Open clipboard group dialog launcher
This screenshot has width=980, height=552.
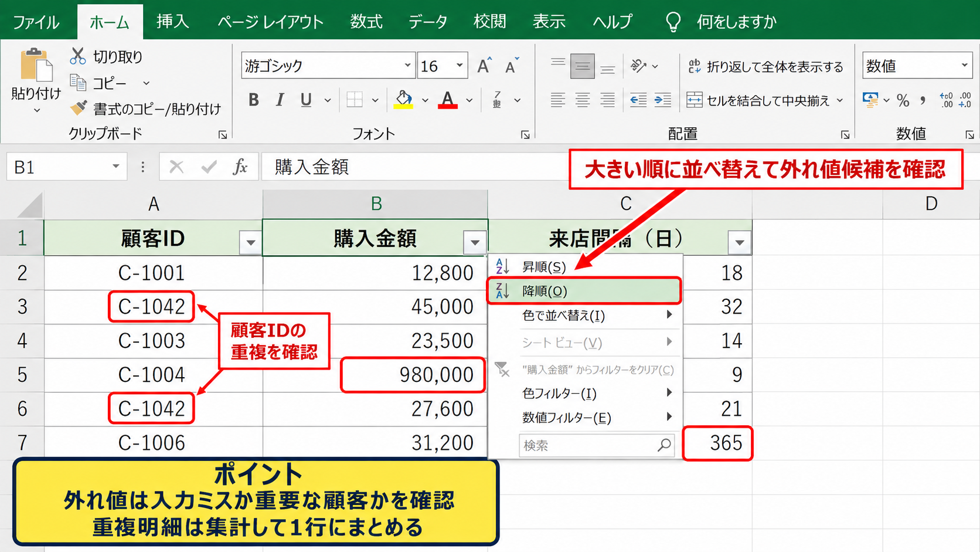223,135
